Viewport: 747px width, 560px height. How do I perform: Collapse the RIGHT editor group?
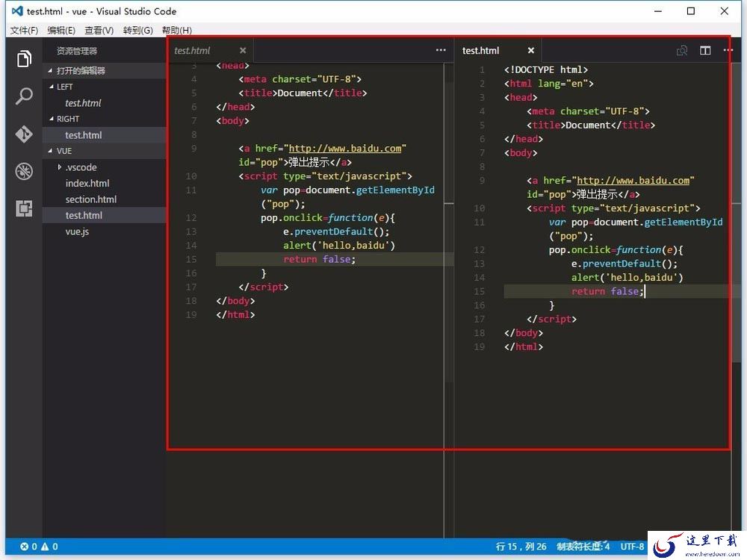click(x=52, y=119)
